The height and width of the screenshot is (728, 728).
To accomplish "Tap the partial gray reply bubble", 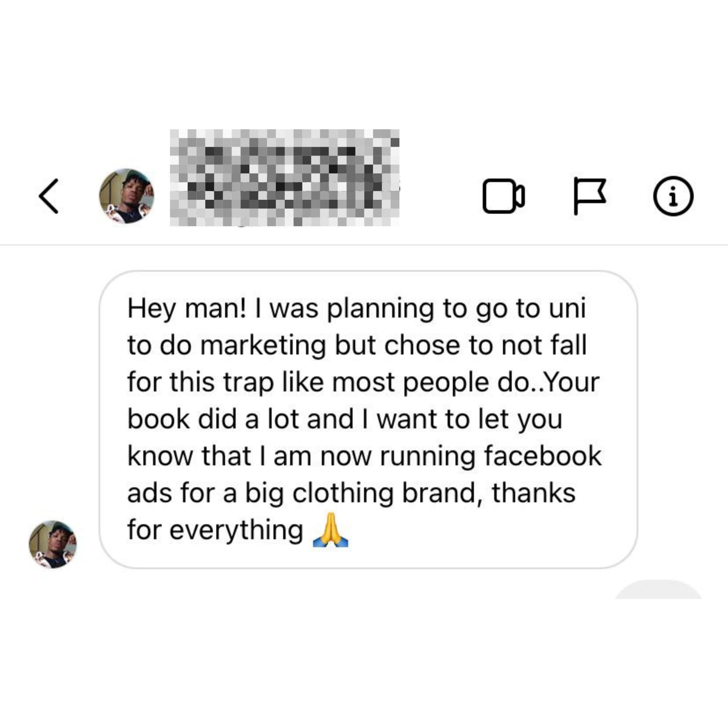I will (658, 590).
